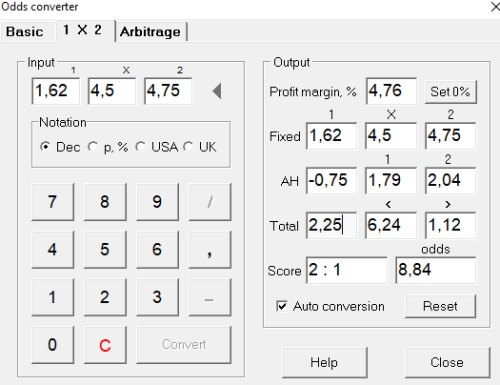
Task: Tap keypad digit 1
Action: click(x=52, y=297)
